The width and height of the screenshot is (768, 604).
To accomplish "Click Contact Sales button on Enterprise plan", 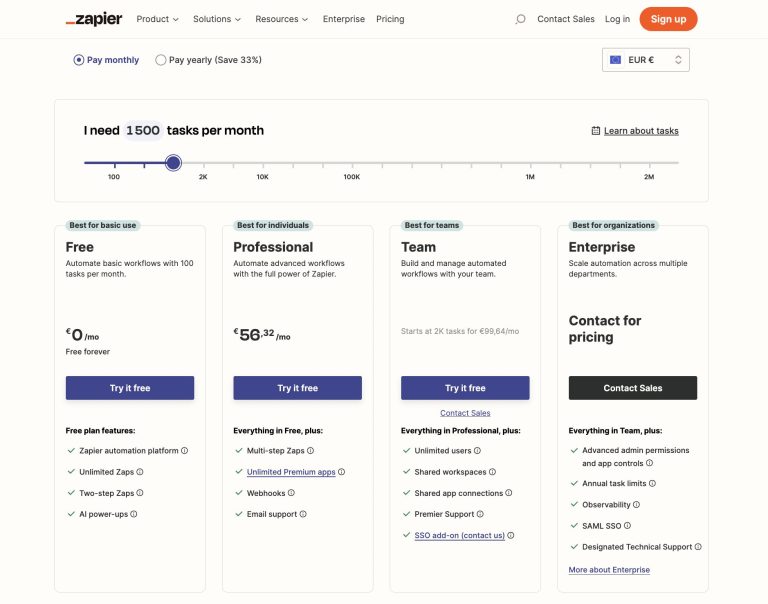I will click(x=632, y=388).
